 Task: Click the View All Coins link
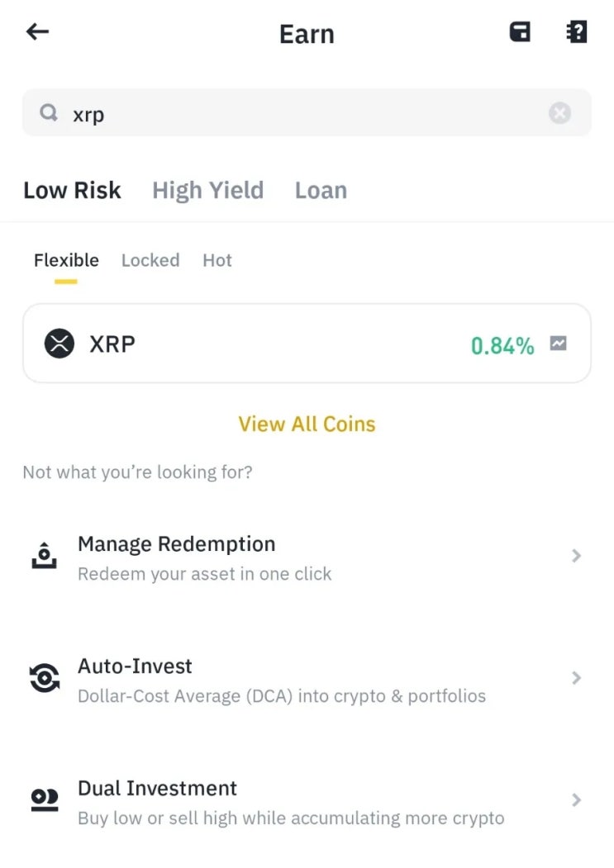point(307,424)
